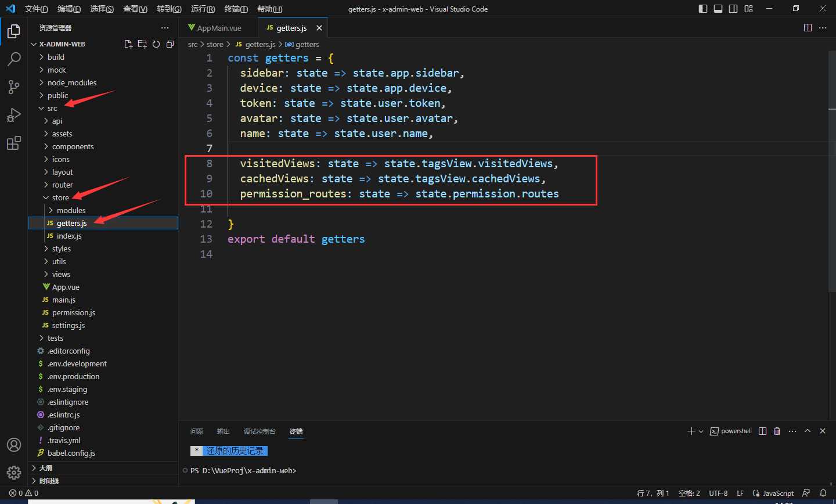Collapse all folders in explorer

170,44
